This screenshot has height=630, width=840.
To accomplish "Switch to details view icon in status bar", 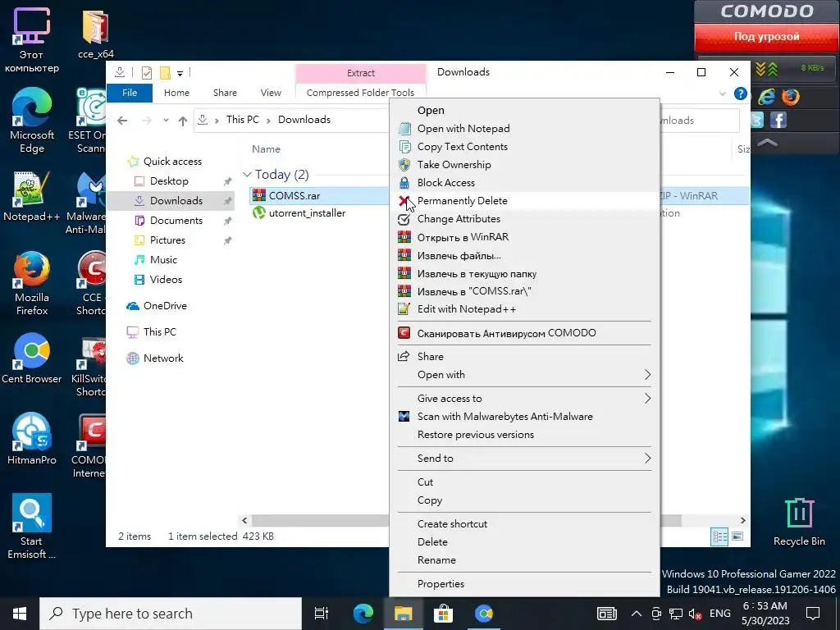I will [x=719, y=536].
